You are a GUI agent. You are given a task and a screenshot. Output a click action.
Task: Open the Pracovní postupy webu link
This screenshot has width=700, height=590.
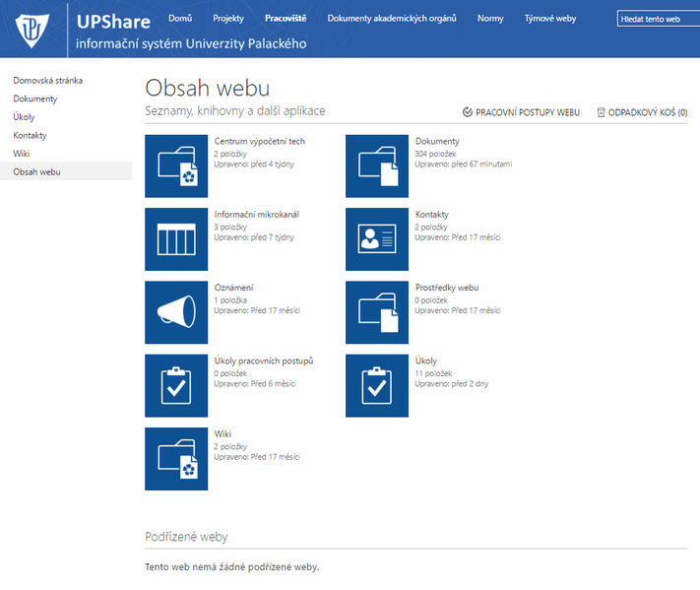pyautogui.click(x=528, y=112)
